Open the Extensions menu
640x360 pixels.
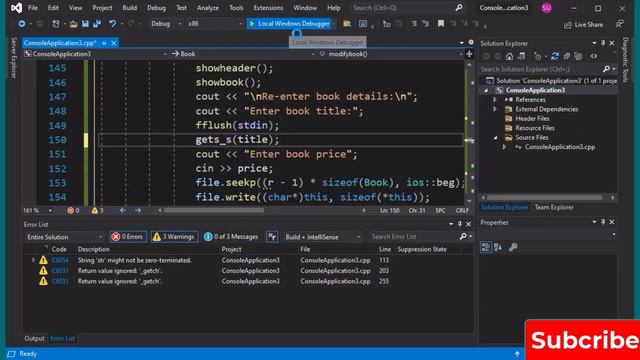pyautogui.click(x=268, y=8)
